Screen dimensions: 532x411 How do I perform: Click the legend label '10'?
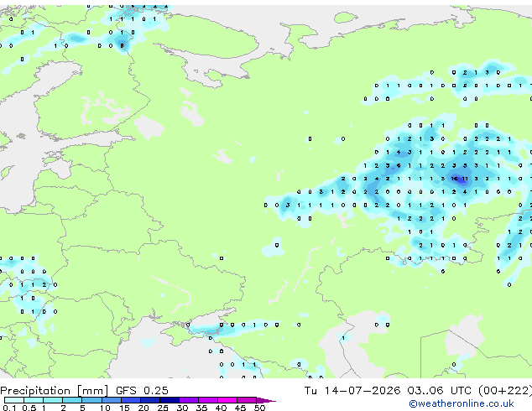click(x=105, y=408)
